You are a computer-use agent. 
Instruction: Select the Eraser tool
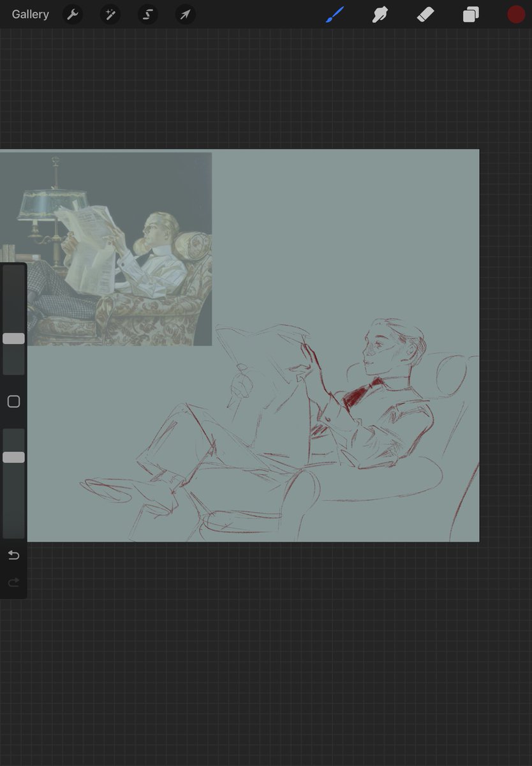click(x=425, y=14)
